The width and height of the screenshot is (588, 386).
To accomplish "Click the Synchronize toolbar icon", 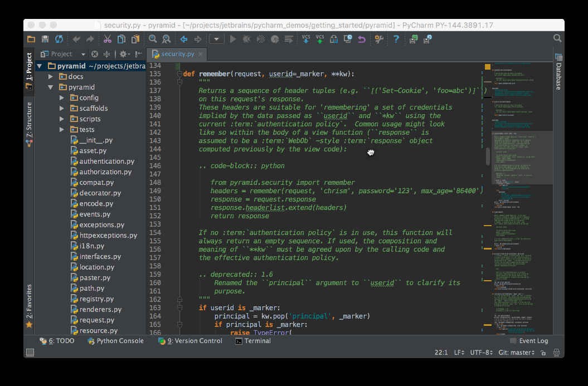I will click(59, 39).
